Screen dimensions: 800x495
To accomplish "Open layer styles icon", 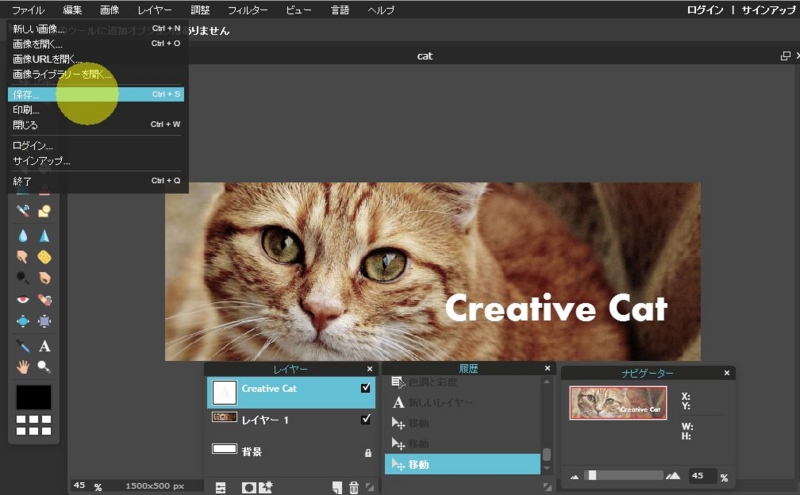I will coord(265,488).
